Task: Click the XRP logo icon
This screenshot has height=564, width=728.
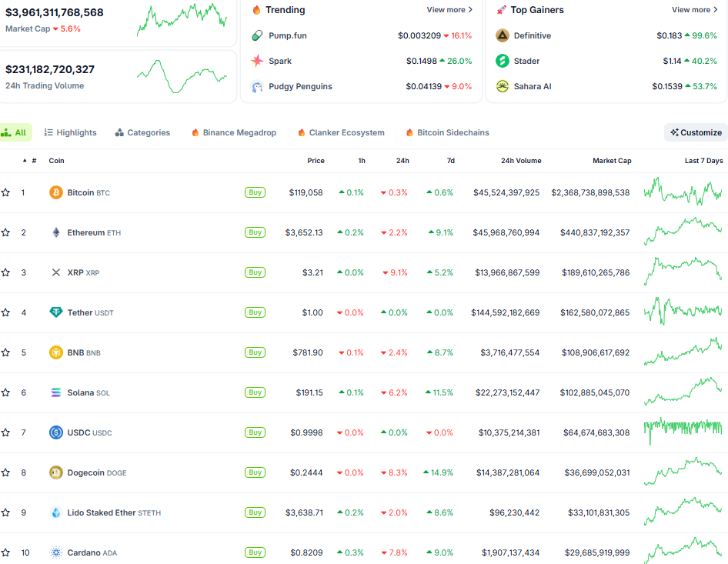Action: click(56, 272)
